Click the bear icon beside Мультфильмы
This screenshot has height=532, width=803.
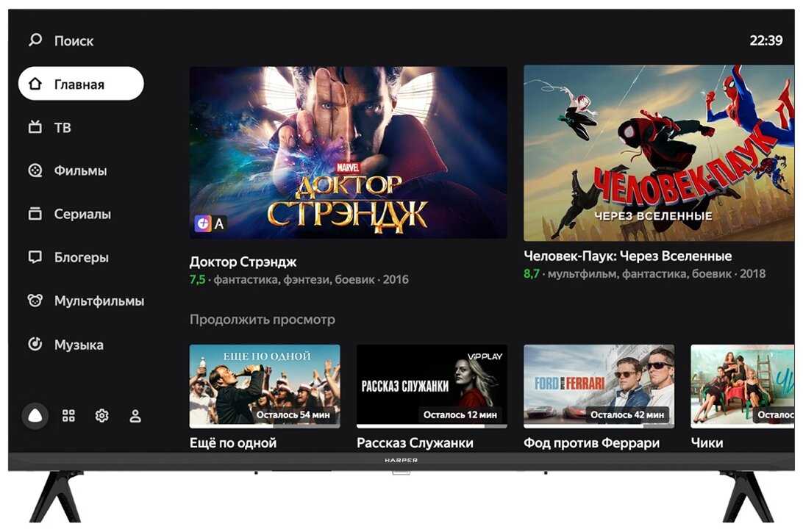[x=35, y=301]
